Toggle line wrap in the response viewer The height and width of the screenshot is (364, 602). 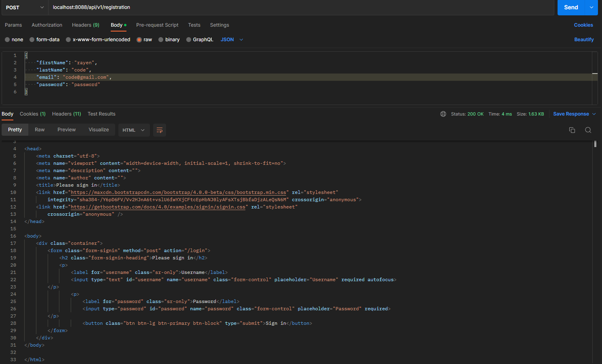pyautogui.click(x=160, y=130)
